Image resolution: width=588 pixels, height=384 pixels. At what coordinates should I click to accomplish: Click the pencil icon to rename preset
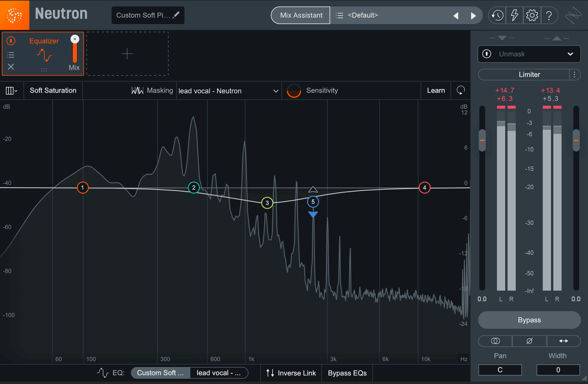(x=176, y=15)
